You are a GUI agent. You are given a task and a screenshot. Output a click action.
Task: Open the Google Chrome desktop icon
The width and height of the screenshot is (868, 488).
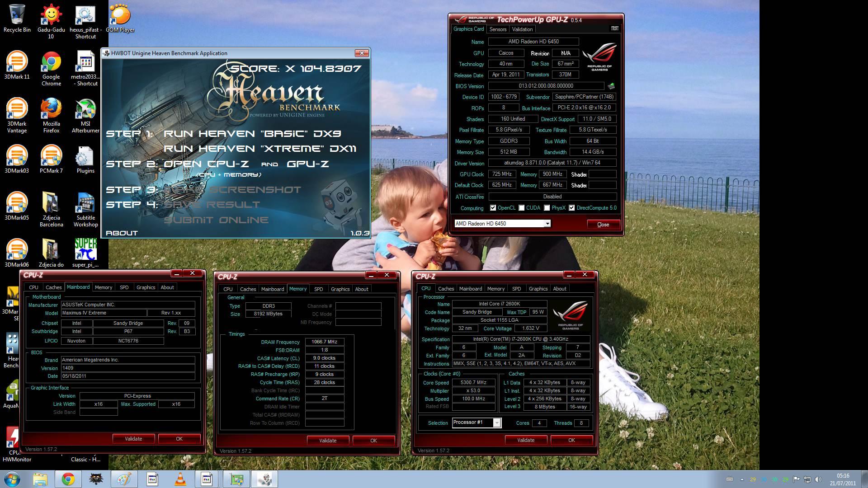coord(51,68)
